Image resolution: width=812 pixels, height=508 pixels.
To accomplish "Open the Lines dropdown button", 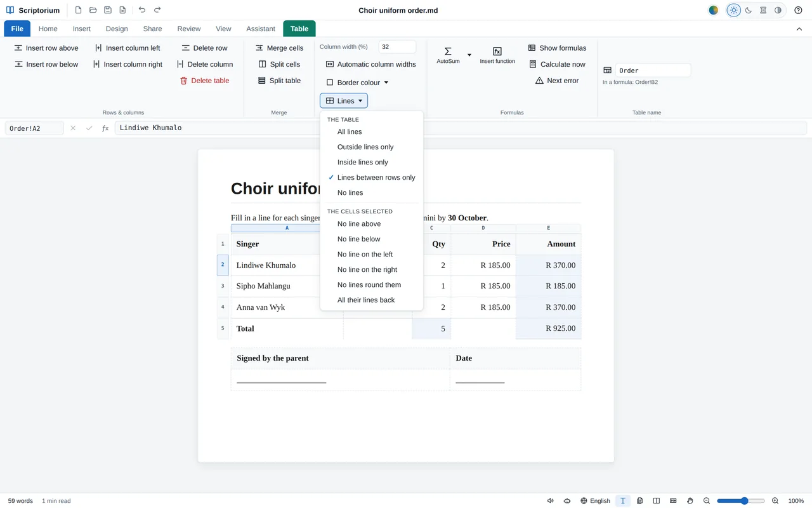I will pyautogui.click(x=344, y=101).
